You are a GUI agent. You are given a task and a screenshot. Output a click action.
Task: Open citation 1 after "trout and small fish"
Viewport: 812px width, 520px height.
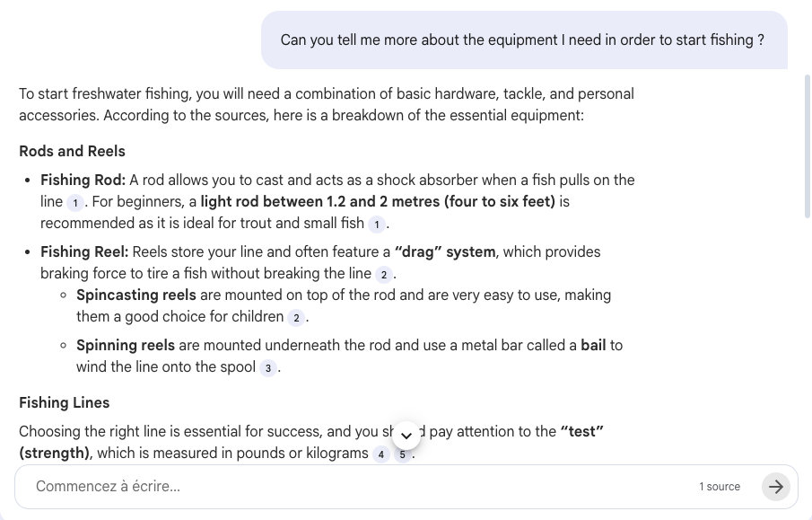377,225
